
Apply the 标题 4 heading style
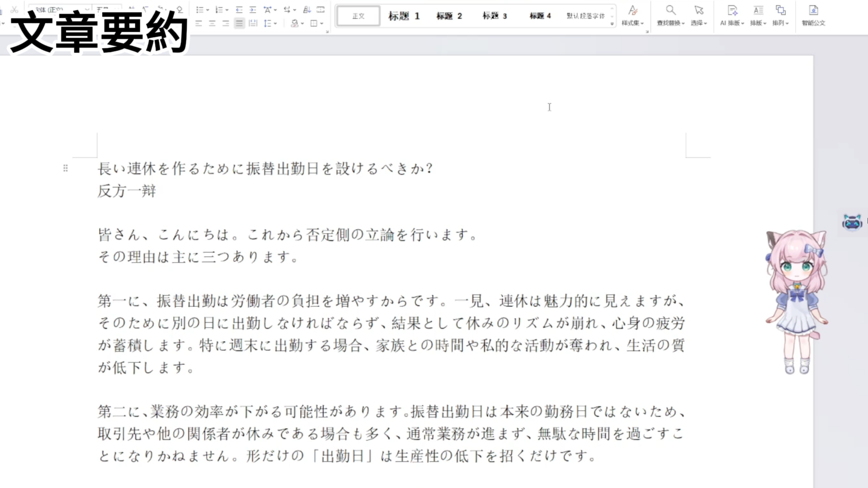[540, 16]
